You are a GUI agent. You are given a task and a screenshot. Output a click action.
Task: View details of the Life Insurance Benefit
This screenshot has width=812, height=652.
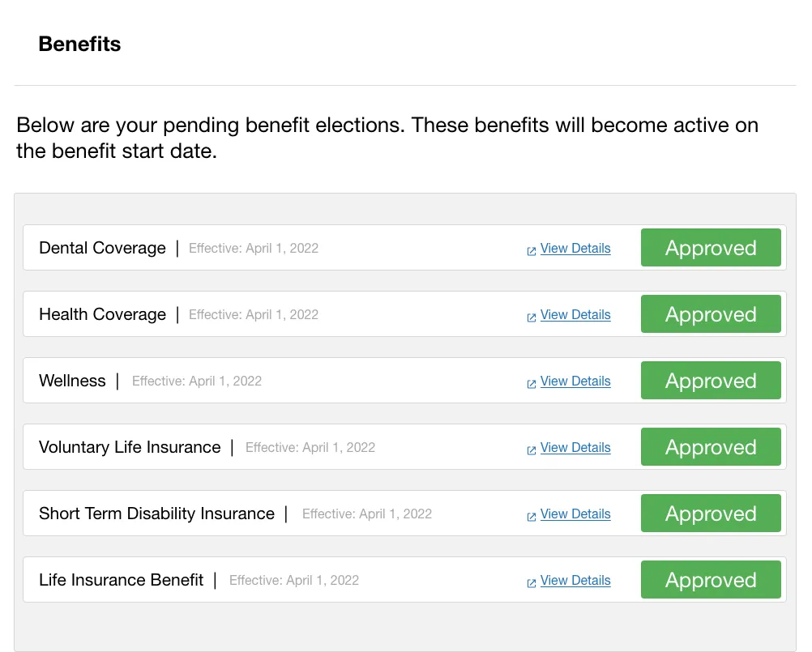(x=575, y=580)
